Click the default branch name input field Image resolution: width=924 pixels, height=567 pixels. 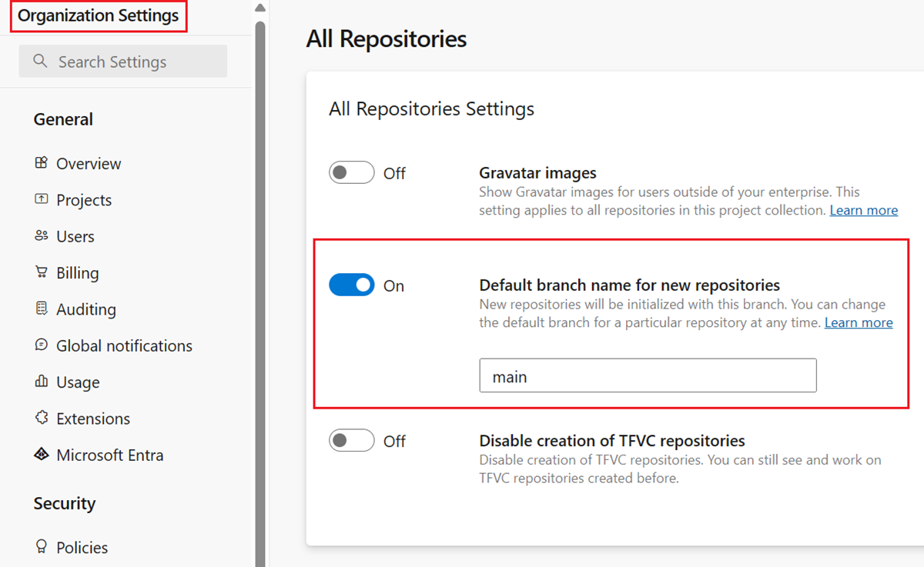pyautogui.click(x=648, y=375)
